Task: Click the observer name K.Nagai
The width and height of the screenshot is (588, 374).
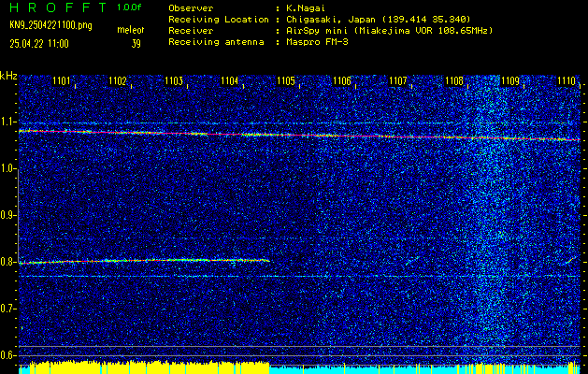Action: pos(305,7)
